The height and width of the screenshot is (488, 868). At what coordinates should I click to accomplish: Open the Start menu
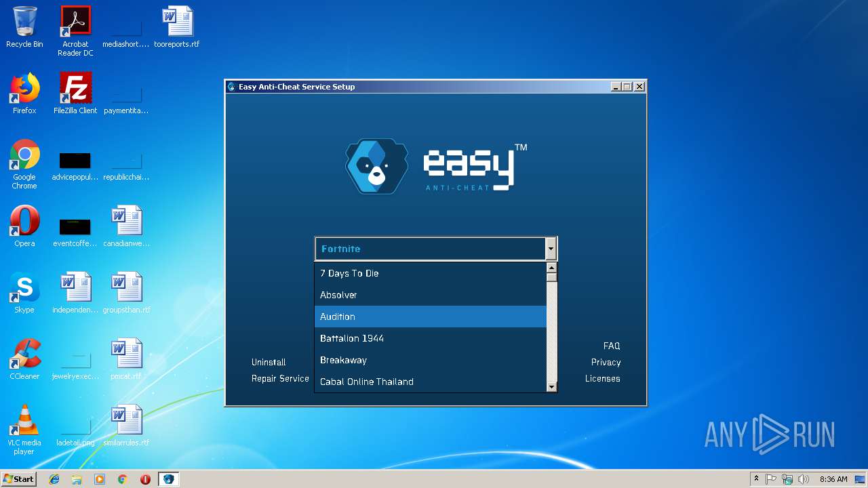click(18, 479)
